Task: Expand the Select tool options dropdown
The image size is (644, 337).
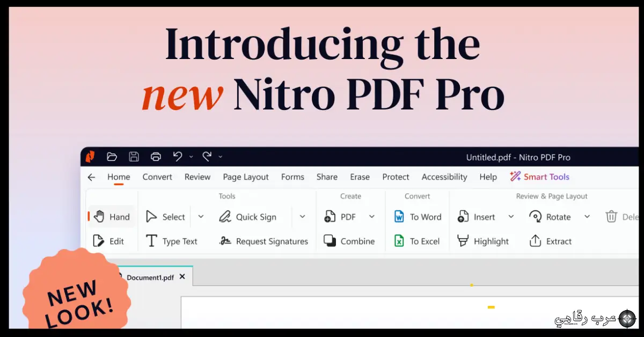Action: 201,217
